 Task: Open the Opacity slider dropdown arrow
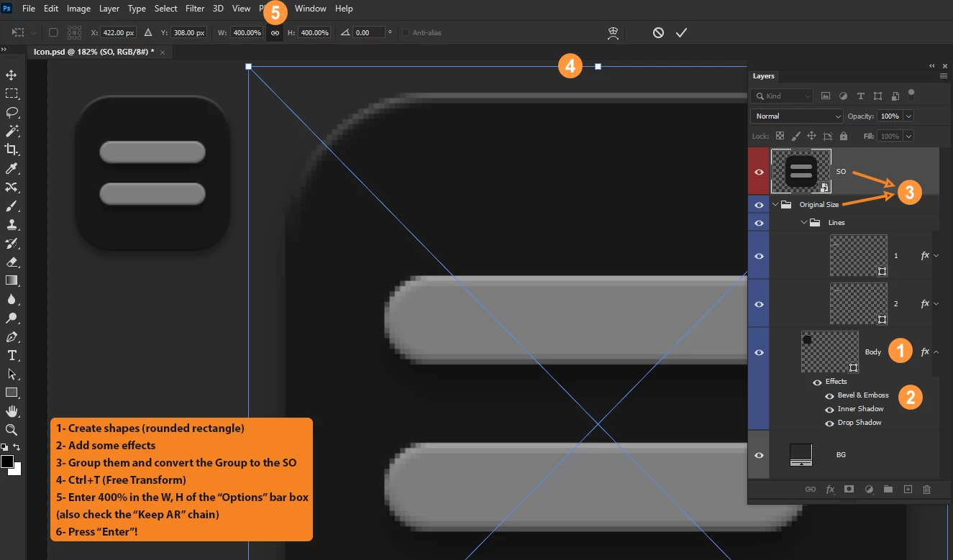909,116
